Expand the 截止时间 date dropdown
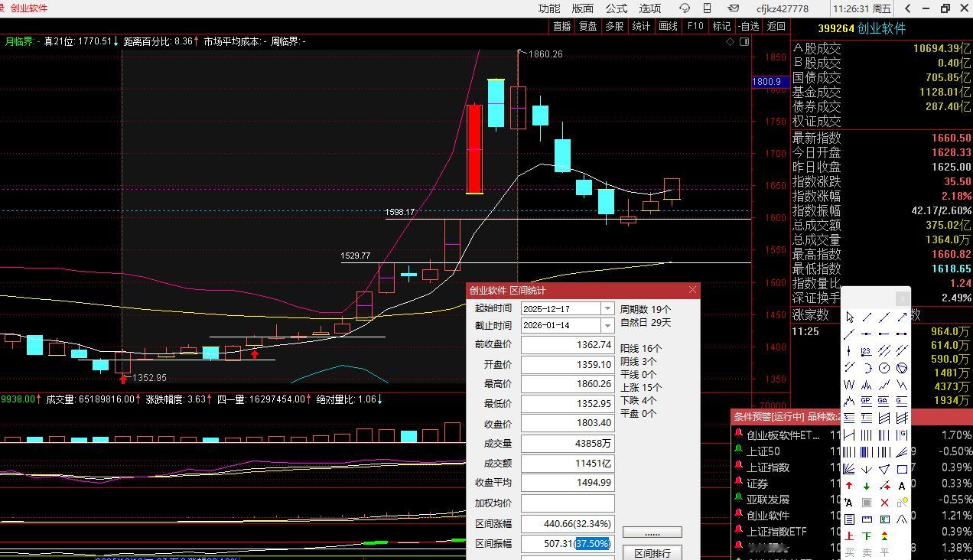973x560 pixels. [607, 325]
